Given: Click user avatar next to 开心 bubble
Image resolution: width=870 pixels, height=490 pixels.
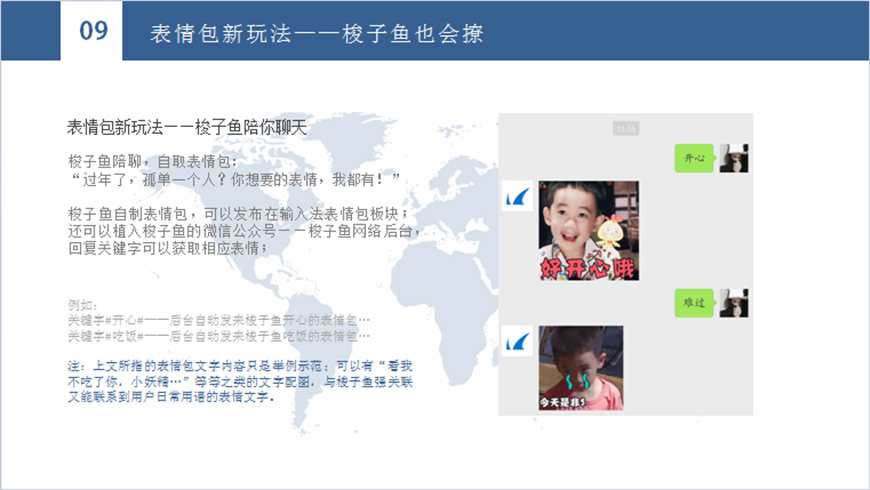Looking at the screenshot, I should coord(734,158).
